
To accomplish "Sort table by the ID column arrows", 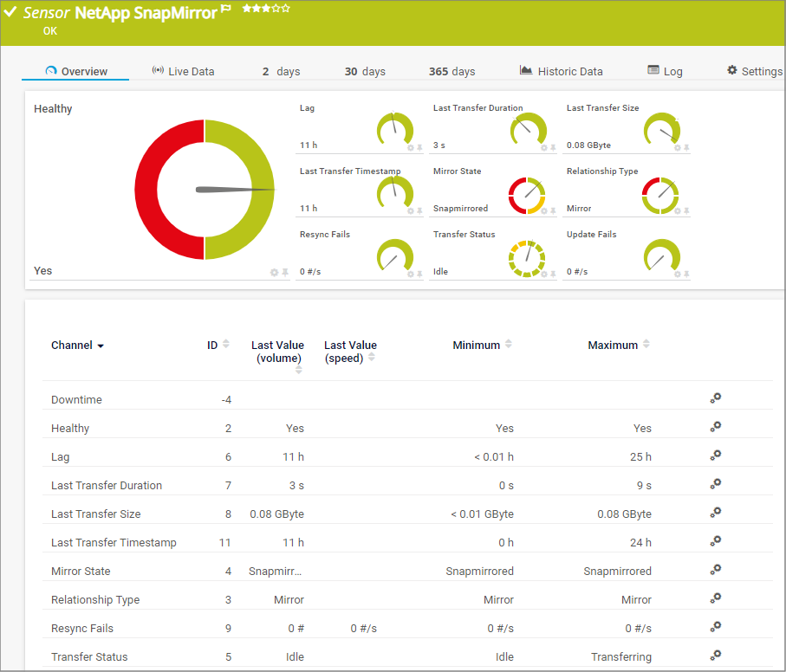I will coord(226,345).
